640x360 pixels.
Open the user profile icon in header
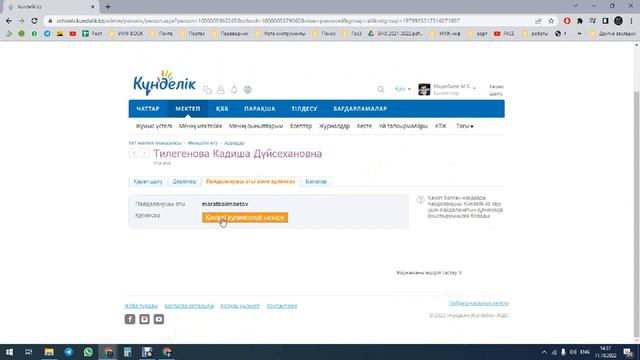click(x=221, y=89)
